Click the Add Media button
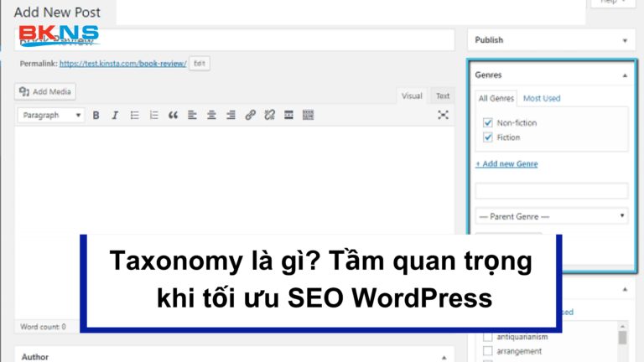Image resolution: width=644 pixels, height=362 pixels. [45, 91]
